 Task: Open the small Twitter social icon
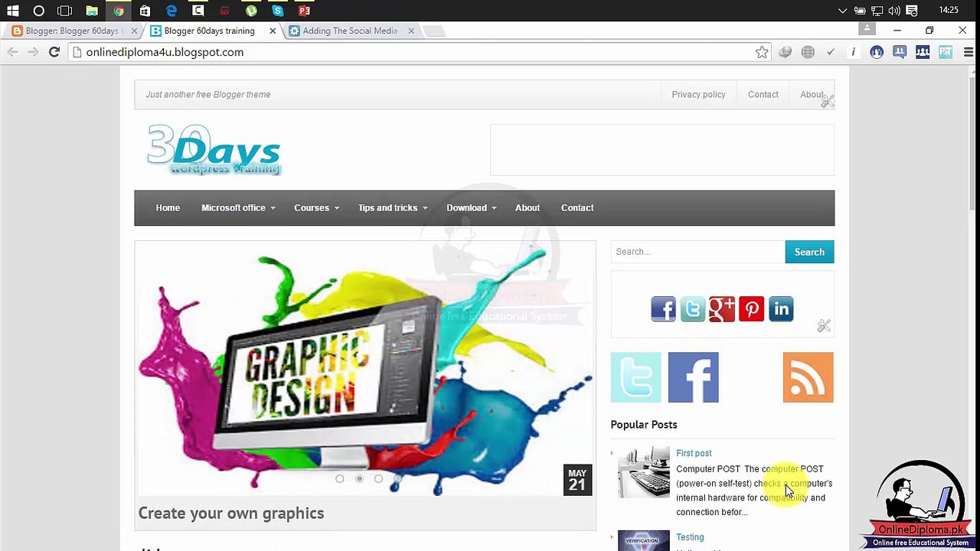tap(692, 309)
